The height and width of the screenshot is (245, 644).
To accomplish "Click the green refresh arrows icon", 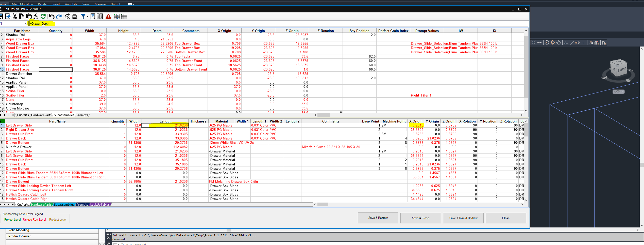I will tap(43, 17).
